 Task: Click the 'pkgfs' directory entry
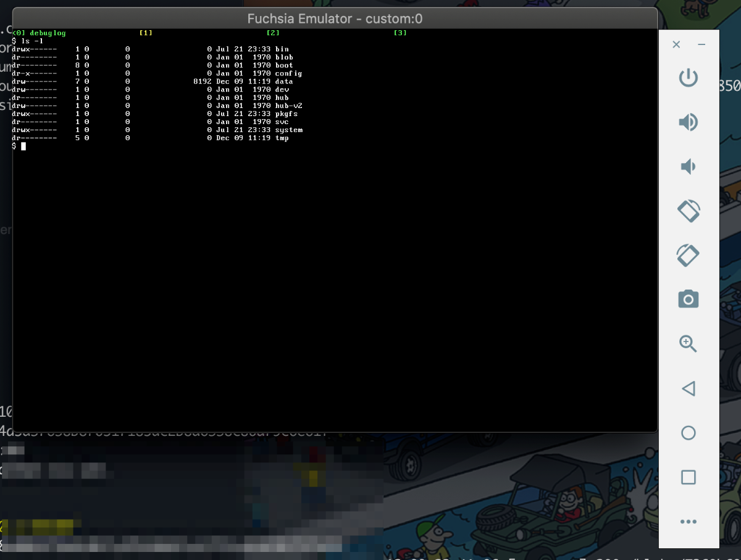tap(287, 114)
